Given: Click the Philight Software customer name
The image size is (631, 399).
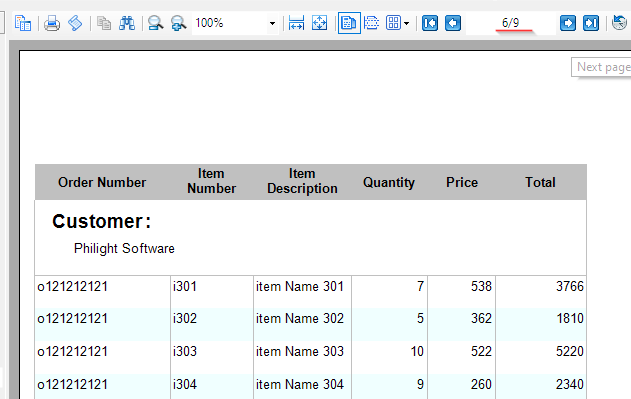Looking at the screenshot, I should [x=124, y=248].
